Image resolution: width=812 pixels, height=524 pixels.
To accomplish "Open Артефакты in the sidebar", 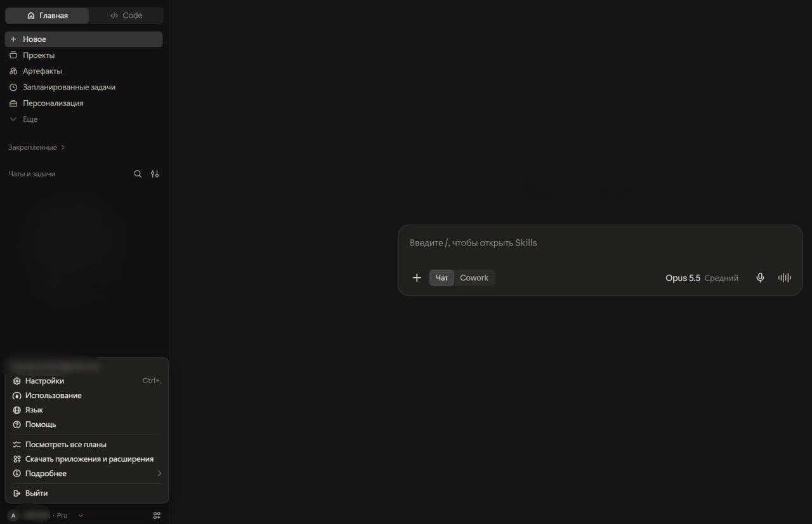I will (x=84, y=71).
